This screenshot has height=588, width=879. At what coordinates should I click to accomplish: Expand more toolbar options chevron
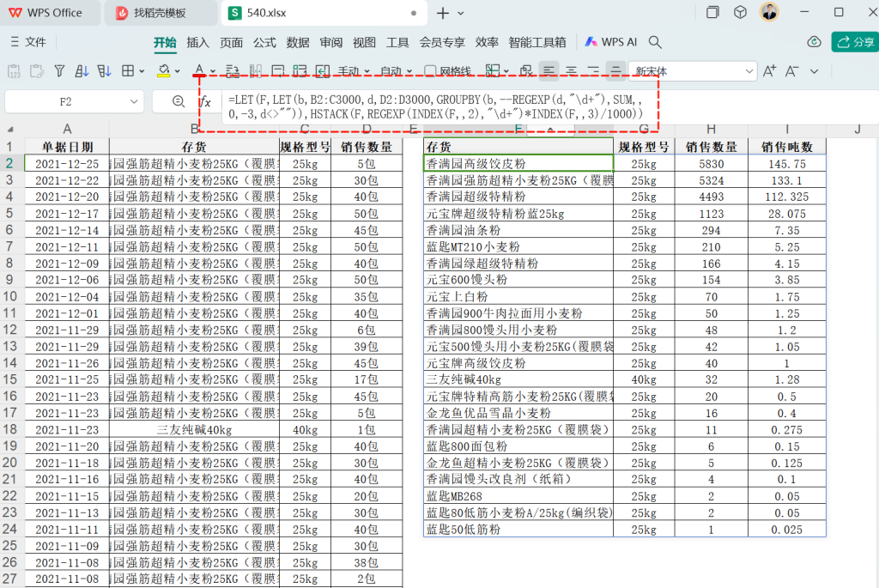tap(814, 71)
